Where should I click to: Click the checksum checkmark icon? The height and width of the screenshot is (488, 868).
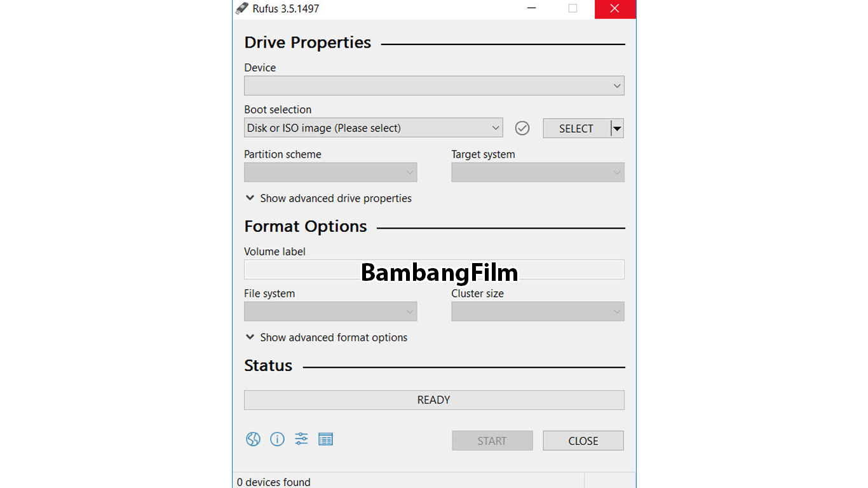click(522, 128)
